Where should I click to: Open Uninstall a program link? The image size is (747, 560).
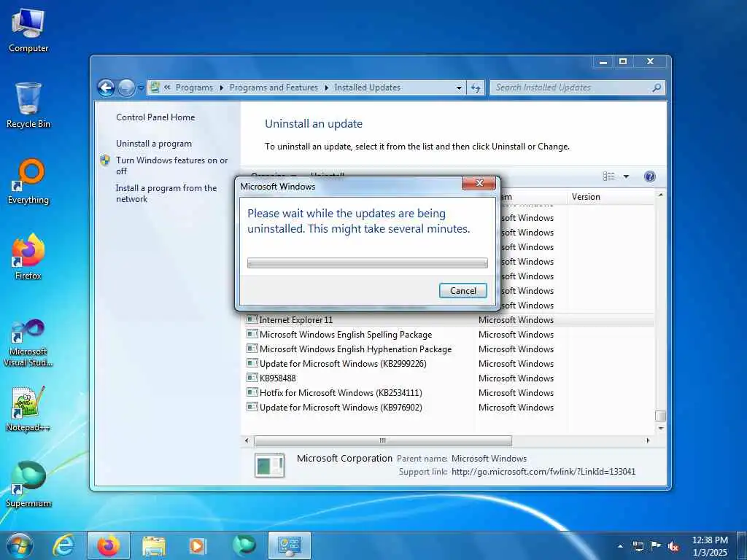[x=154, y=144]
